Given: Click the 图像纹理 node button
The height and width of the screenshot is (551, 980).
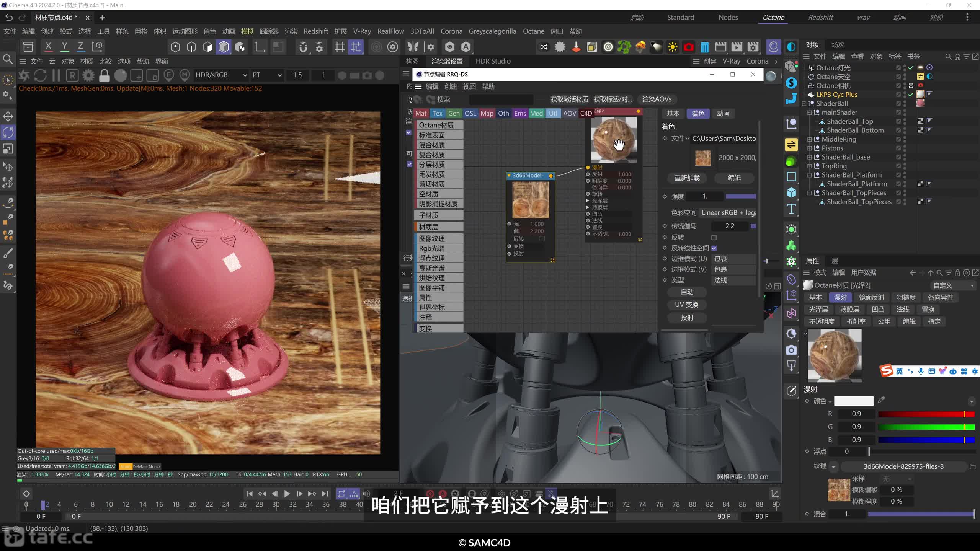Looking at the screenshot, I should point(439,238).
